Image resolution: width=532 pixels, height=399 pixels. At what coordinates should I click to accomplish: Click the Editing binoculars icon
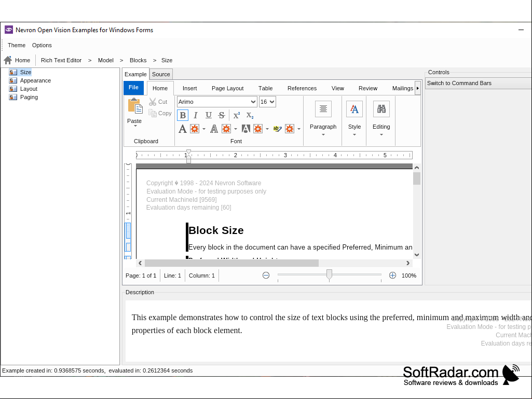click(381, 109)
